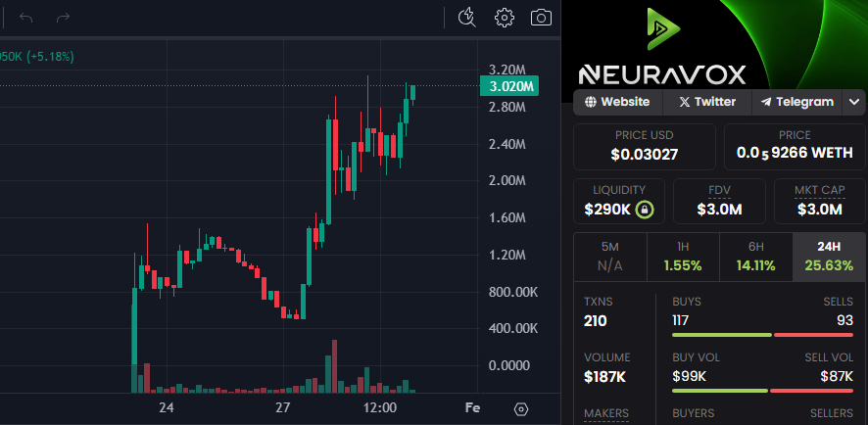868x425 pixels.
Task: Click the 12:00 time axis label
Action: (381, 408)
